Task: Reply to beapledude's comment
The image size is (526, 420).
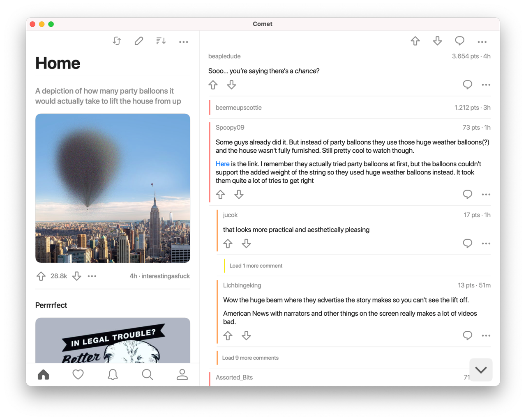Action: click(468, 85)
